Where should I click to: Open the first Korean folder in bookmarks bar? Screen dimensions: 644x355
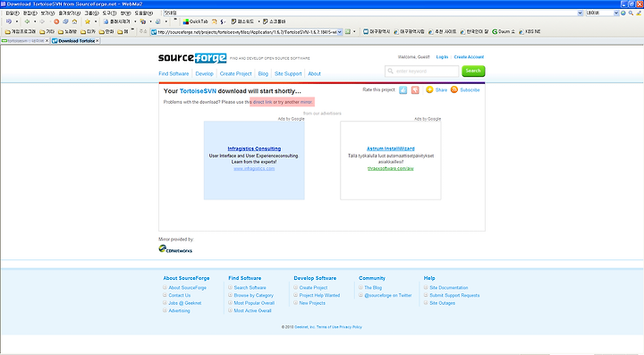(20, 31)
